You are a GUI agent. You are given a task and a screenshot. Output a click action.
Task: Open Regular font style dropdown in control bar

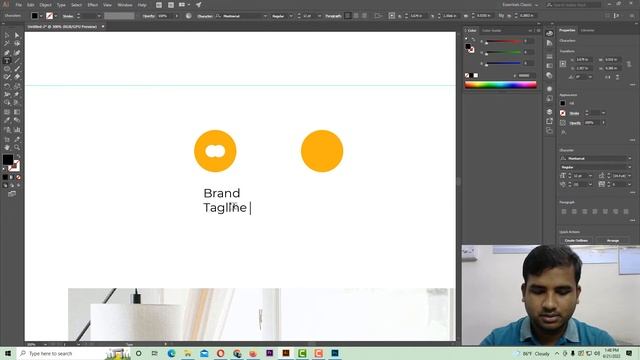click(x=291, y=16)
